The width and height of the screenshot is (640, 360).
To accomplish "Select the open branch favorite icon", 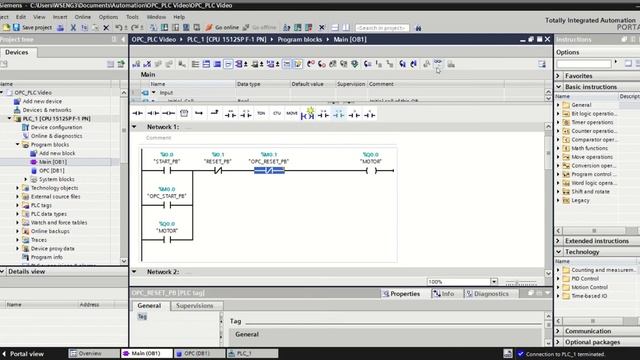I will [199, 113].
